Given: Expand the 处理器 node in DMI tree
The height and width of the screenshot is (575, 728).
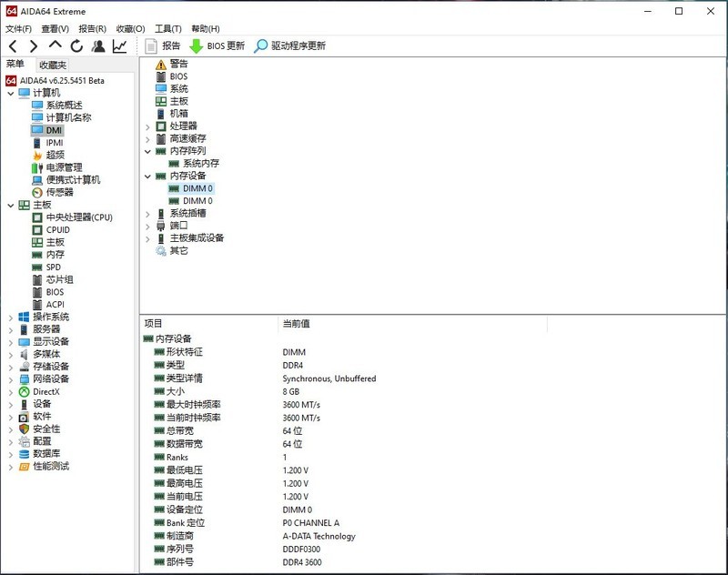Looking at the screenshot, I should tap(147, 126).
